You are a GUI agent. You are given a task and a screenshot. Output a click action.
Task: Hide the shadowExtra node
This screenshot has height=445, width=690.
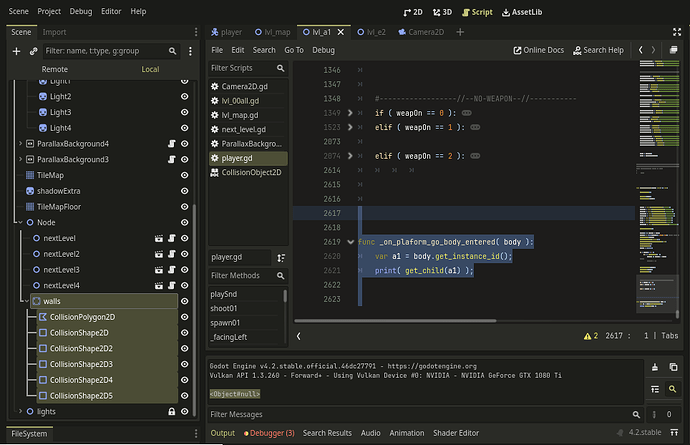185,191
